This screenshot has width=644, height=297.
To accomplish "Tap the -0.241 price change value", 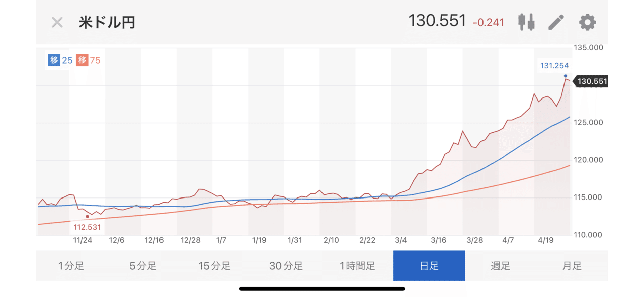I will pos(488,23).
